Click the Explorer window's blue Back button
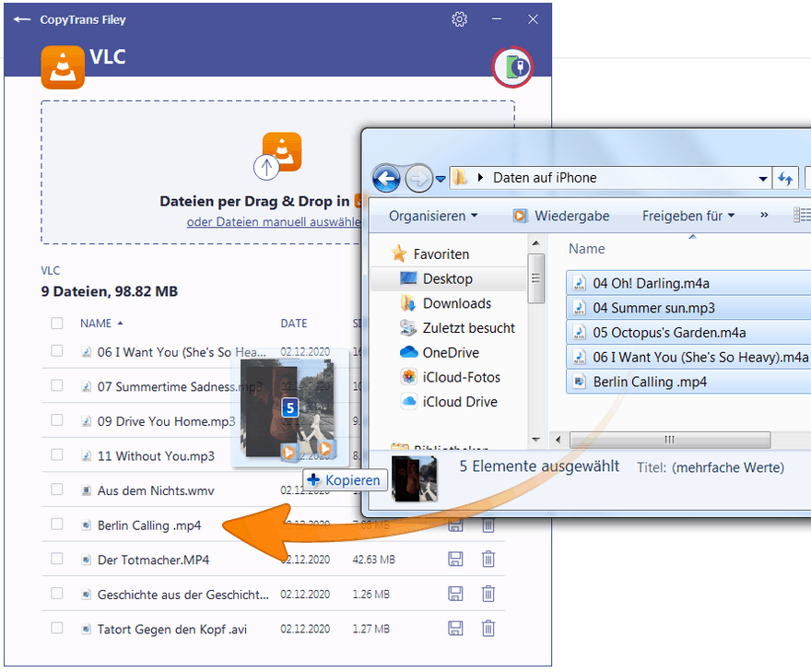 tap(386, 179)
